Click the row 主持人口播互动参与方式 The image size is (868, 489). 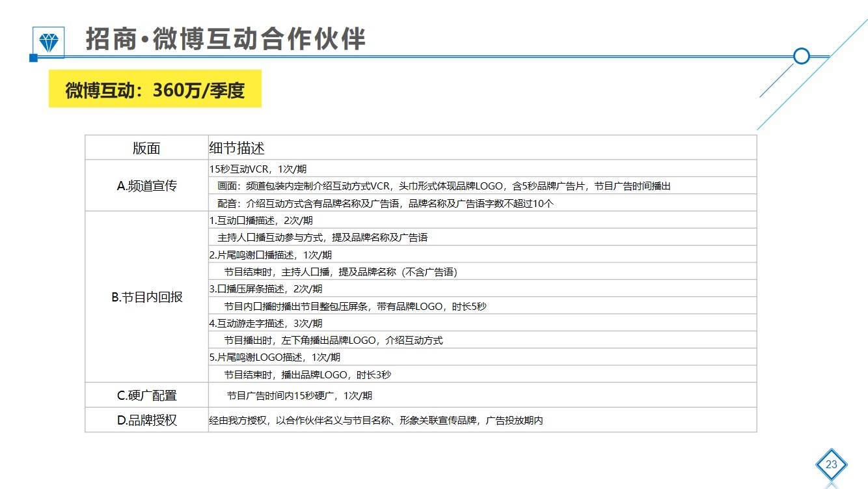(482, 237)
